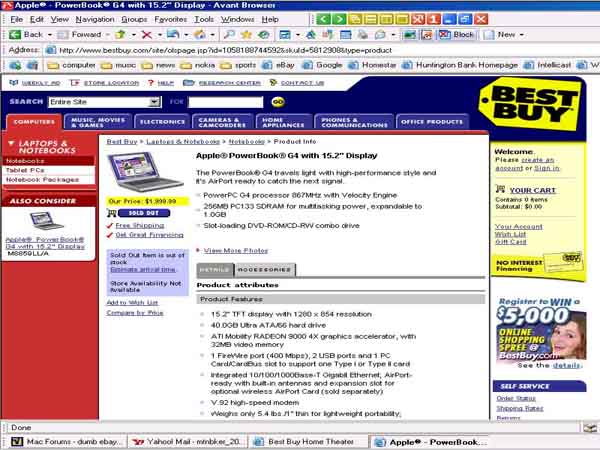Click the magnifier Search toolbar icon
Image resolution: width=600 pixels, height=450 pixels.
click(x=229, y=35)
